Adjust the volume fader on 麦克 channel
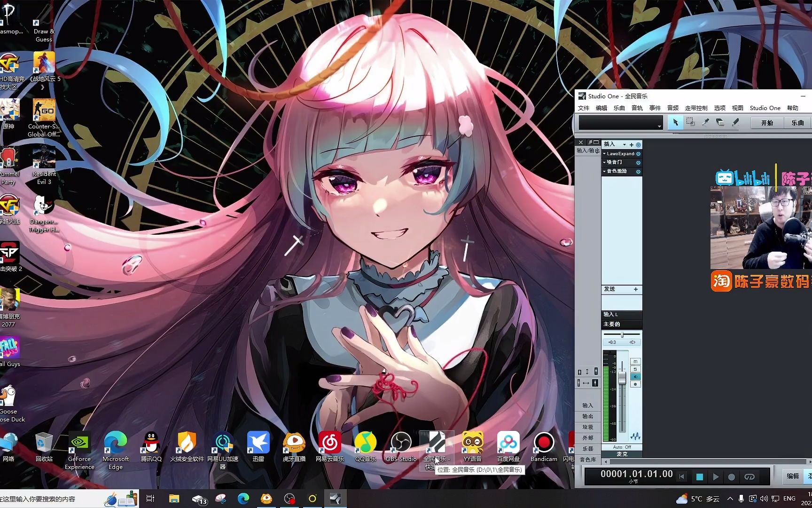This screenshot has height=508, width=812. point(622,377)
